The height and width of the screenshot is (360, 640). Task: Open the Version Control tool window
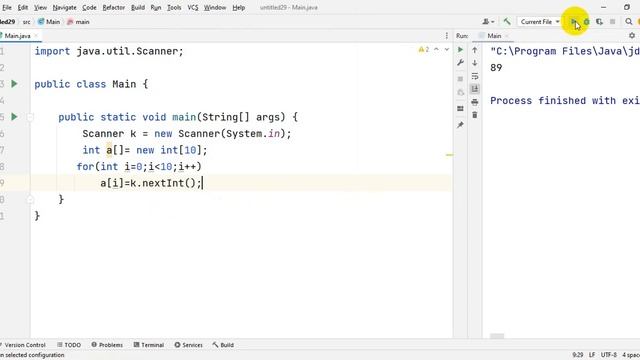click(23, 345)
